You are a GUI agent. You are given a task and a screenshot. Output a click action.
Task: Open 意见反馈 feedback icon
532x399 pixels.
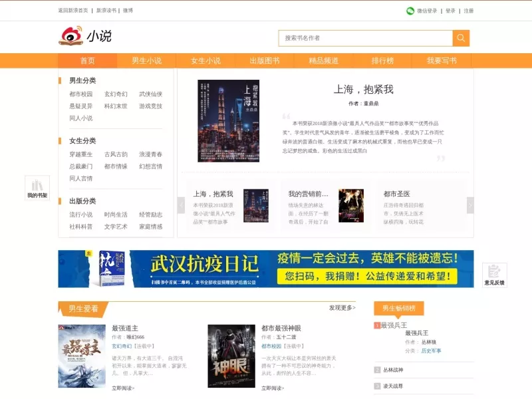[x=494, y=275]
